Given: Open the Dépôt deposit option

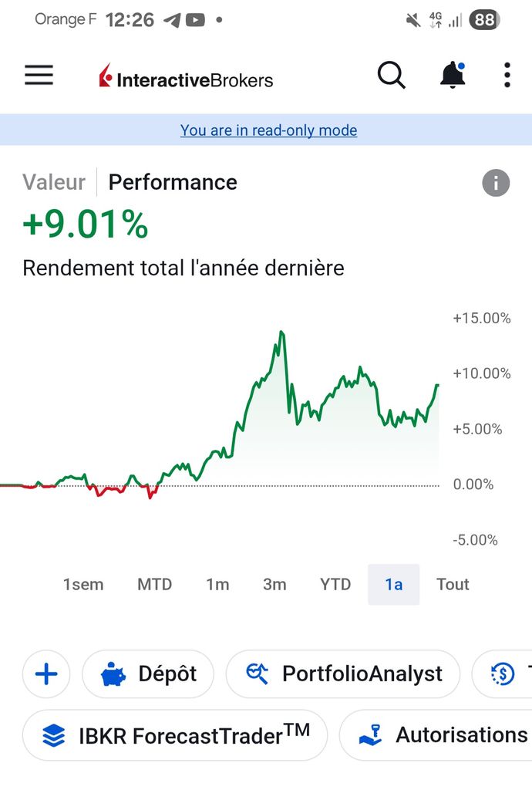Looking at the screenshot, I should [x=148, y=674].
